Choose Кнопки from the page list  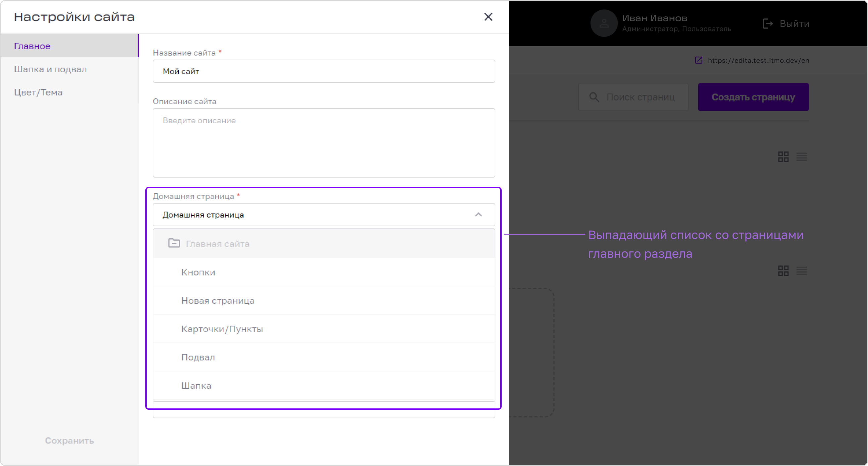tap(324, 272)
